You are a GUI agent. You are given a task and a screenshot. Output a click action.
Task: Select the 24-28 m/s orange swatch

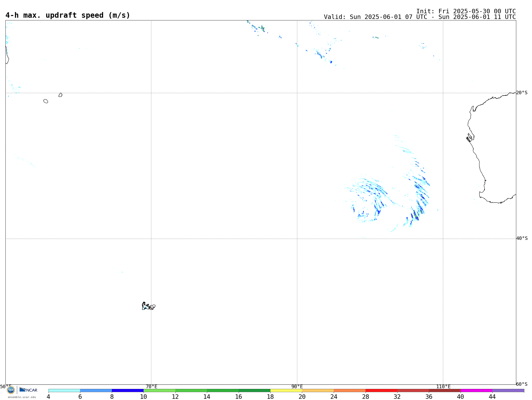349,391
